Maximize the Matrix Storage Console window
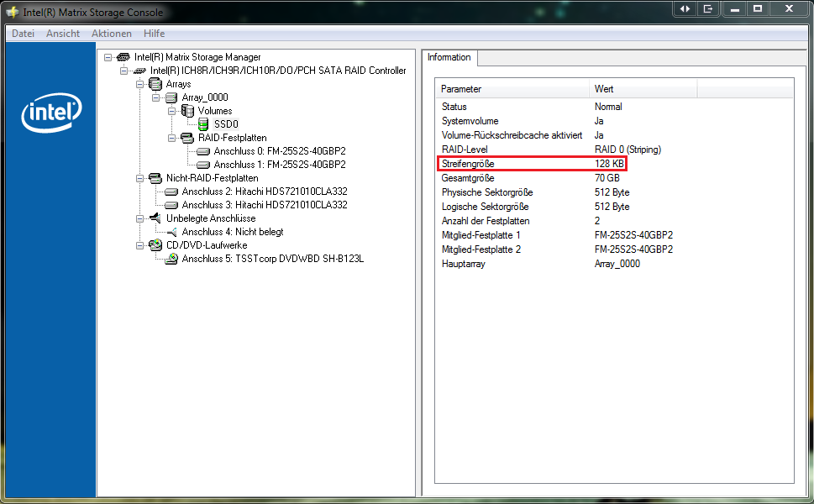Screen dimensions: 814x504 pos(758,9)
